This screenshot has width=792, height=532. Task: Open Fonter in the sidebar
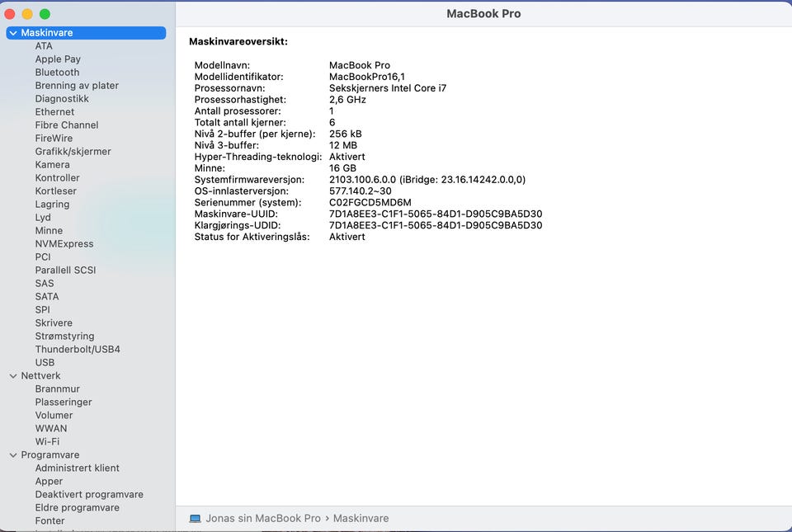[x=50, y=520]
